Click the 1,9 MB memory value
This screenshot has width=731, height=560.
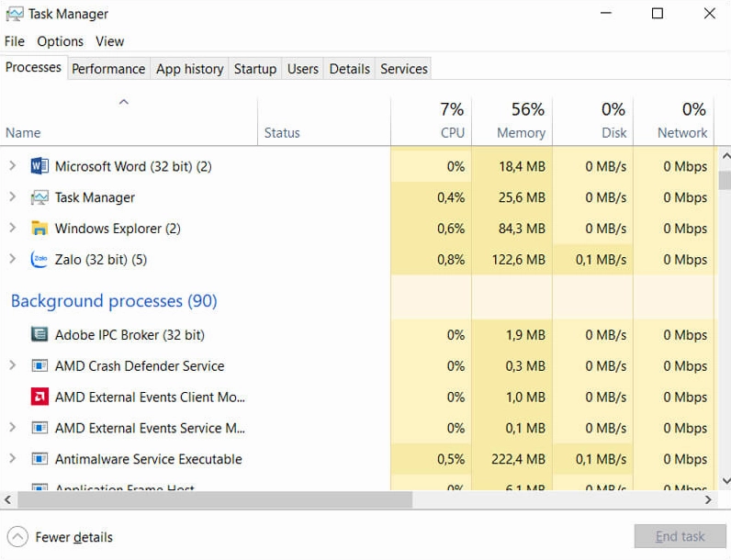[525, 335]
